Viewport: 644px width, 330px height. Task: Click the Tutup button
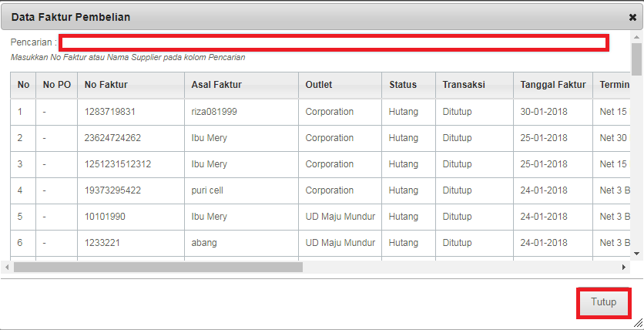point(603,302)
